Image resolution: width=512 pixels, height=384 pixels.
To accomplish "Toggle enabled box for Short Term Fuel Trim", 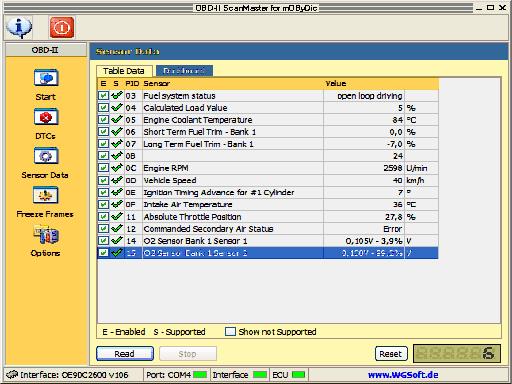I will tap(103, 132).
